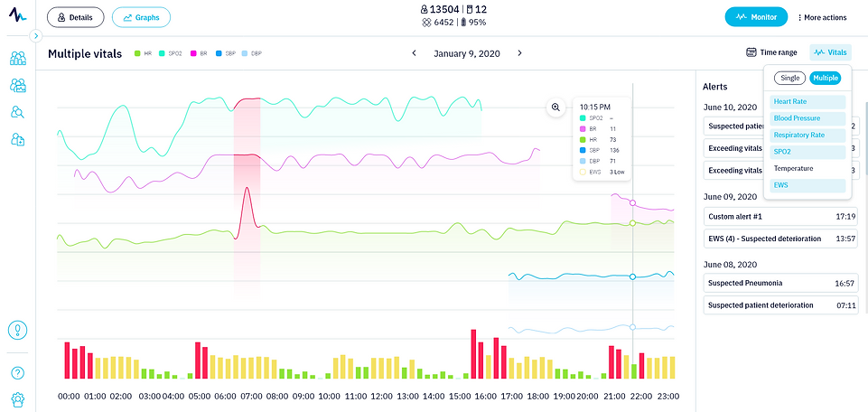The width and height of the screenshot is (868, 412).
Task: Click the zoom magnifier on the graph
Action: point(555,108)
